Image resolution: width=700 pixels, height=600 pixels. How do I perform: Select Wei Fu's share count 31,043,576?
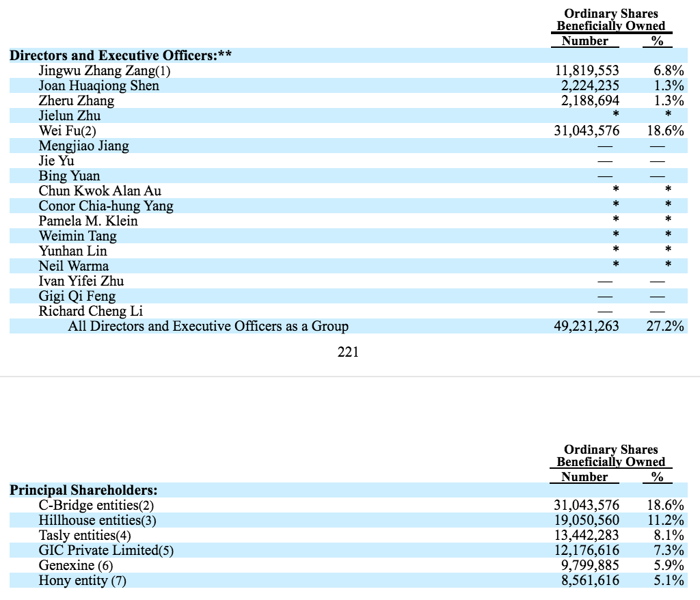tap(586, 131)
